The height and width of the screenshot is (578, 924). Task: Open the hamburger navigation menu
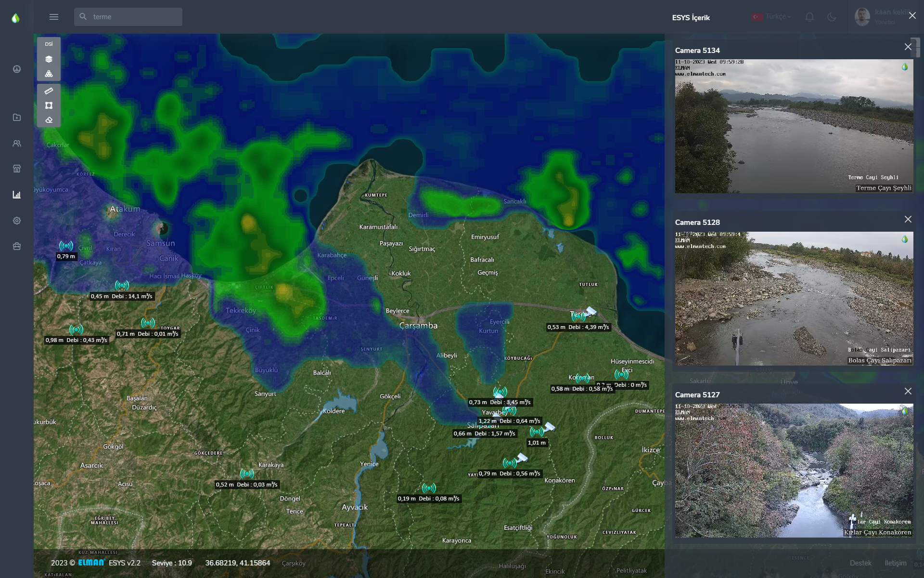pyautogui.click(x=54, y=17)
